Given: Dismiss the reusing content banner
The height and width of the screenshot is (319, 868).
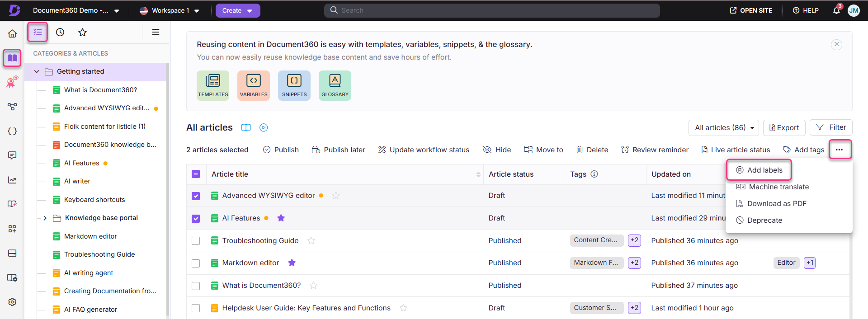Looking at the screenshot, I should pos(837,44).
